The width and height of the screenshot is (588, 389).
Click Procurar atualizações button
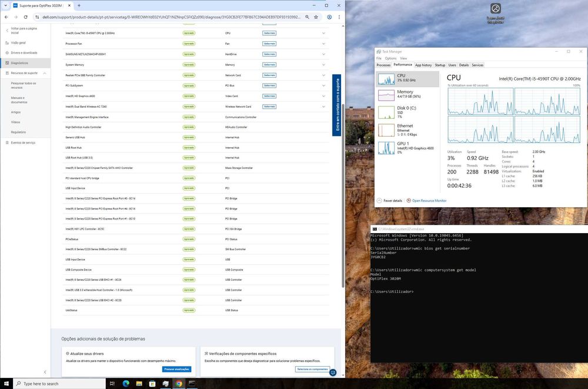point(176,369)
